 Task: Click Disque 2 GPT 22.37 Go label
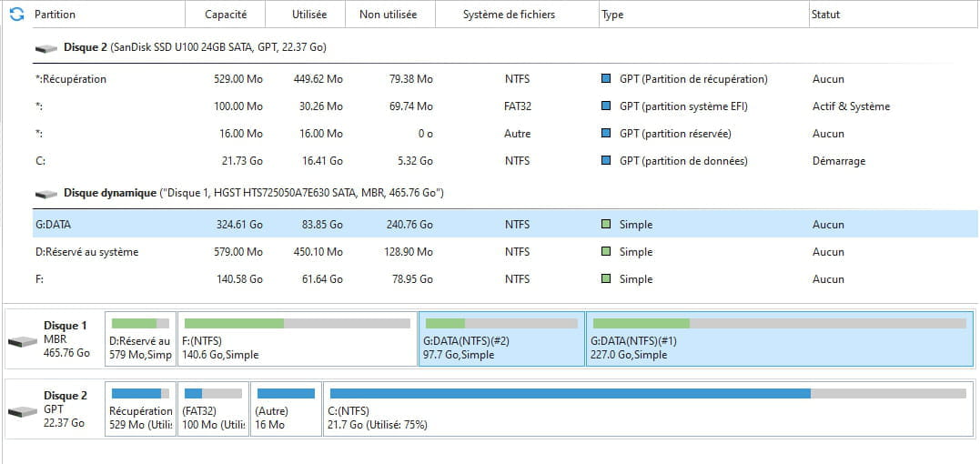point(65,409)
